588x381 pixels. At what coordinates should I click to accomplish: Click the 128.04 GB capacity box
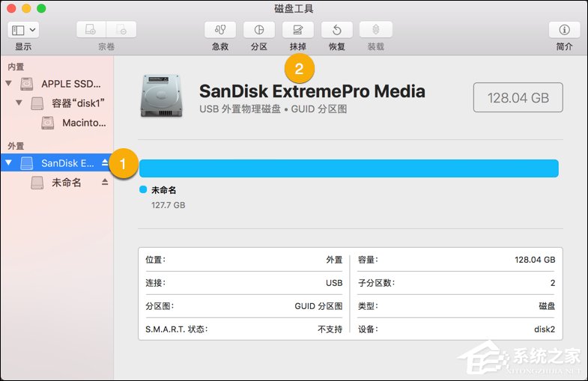coord(518,98)
